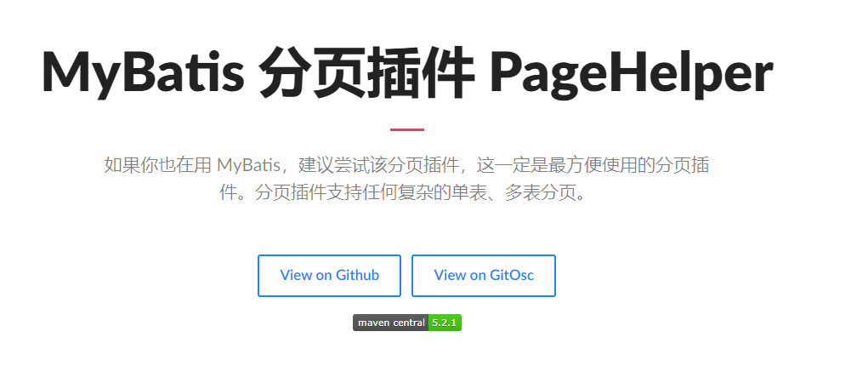
Task: Click the word central on the badge
Action: (409, 323)
